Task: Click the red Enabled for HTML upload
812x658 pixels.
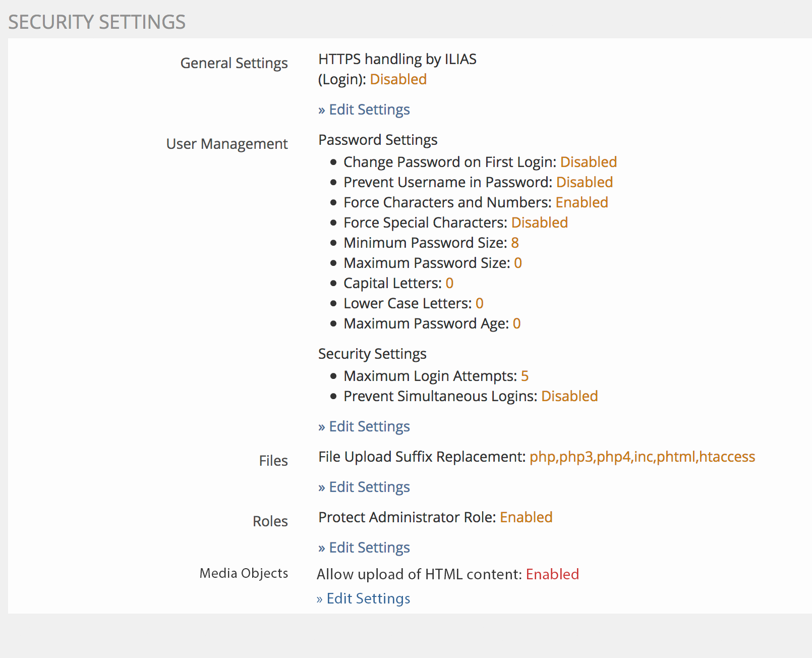Action: [552, 574]
